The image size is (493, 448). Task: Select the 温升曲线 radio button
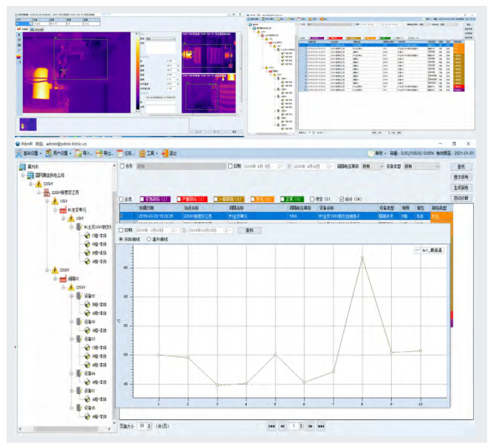(x=150, y=239)
